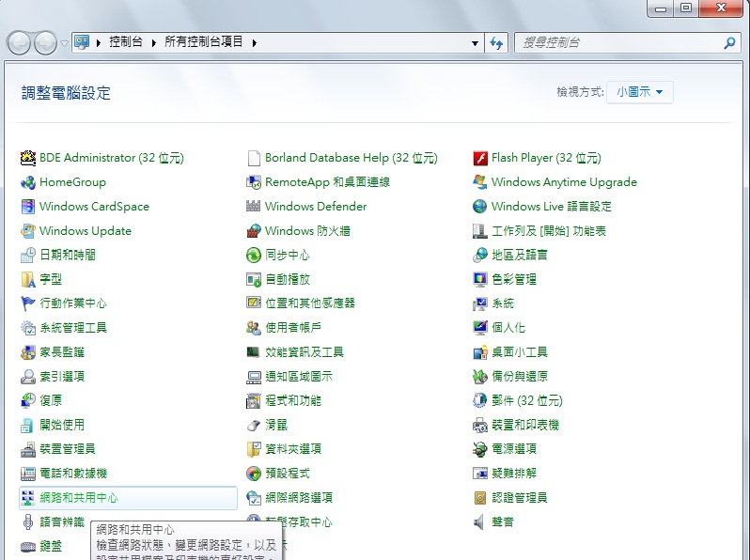
Task: Click the 電源選項 icon
Action: point(479,449)
